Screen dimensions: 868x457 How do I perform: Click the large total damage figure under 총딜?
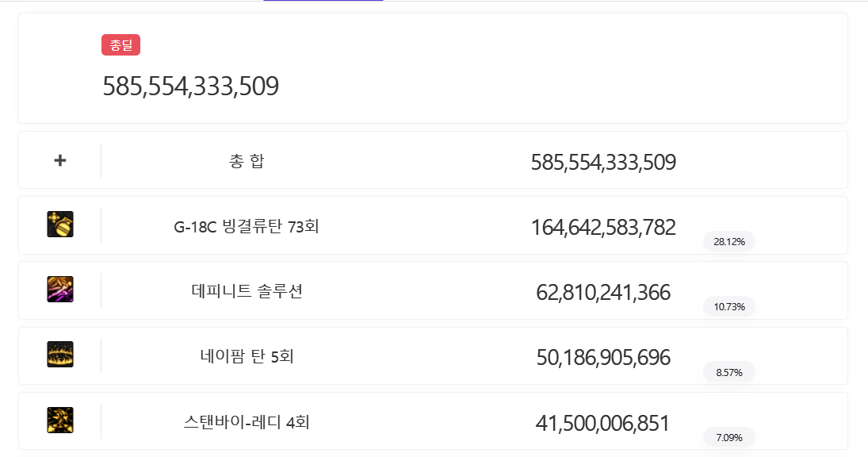coord(190,86)
